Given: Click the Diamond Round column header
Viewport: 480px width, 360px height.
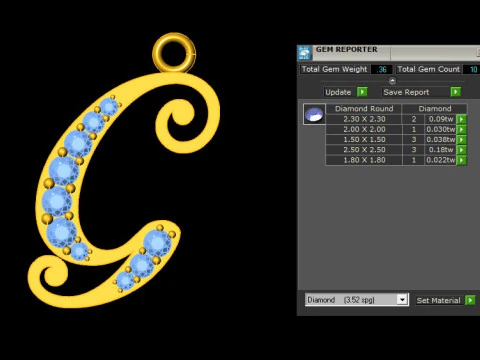Looking at the screenshot, I should (364, 109).
